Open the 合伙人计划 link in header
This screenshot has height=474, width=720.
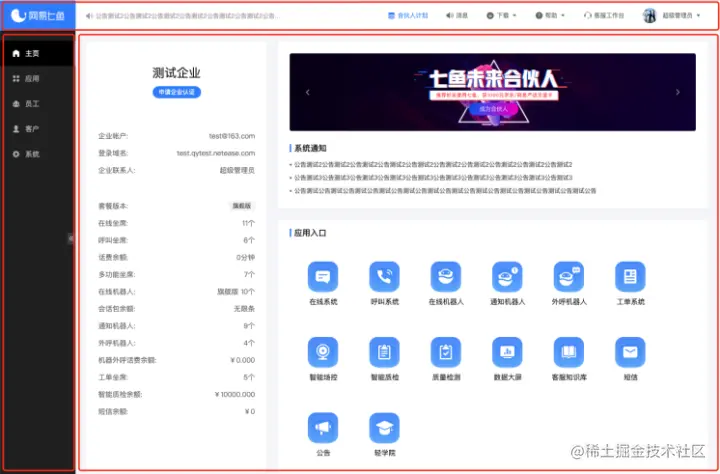[x=408, y=16]
